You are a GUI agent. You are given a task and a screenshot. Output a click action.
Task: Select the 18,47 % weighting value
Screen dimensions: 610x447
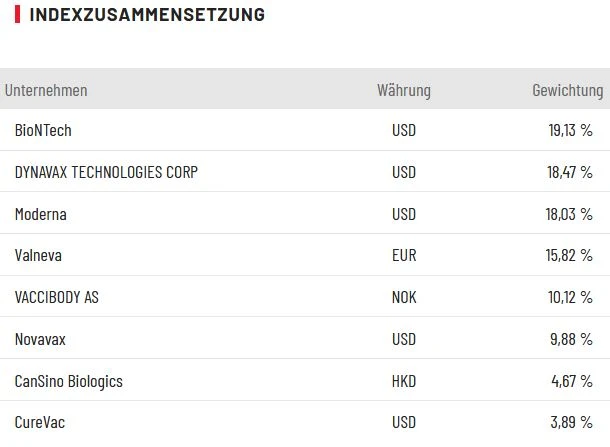(x=569, y=172)
